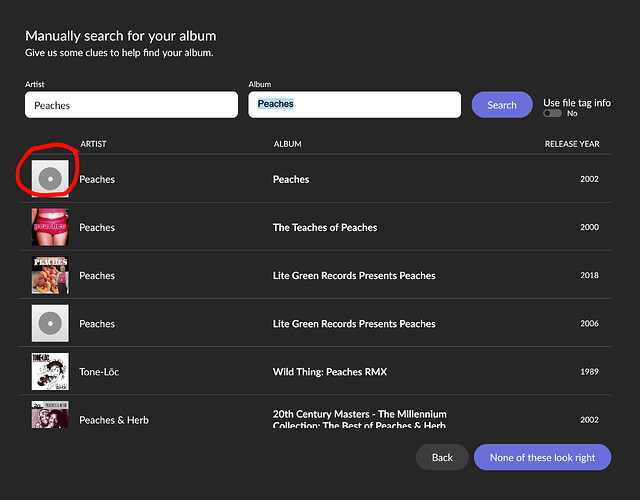
Task: Select the Tone-Lōc Wild Thing cover art
Action: (49, 371)
